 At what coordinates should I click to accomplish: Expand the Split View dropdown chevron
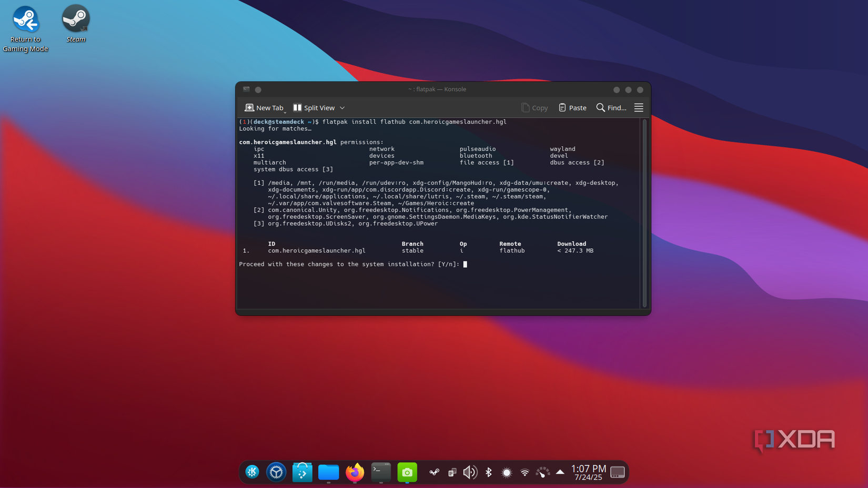tap(342, 108)
